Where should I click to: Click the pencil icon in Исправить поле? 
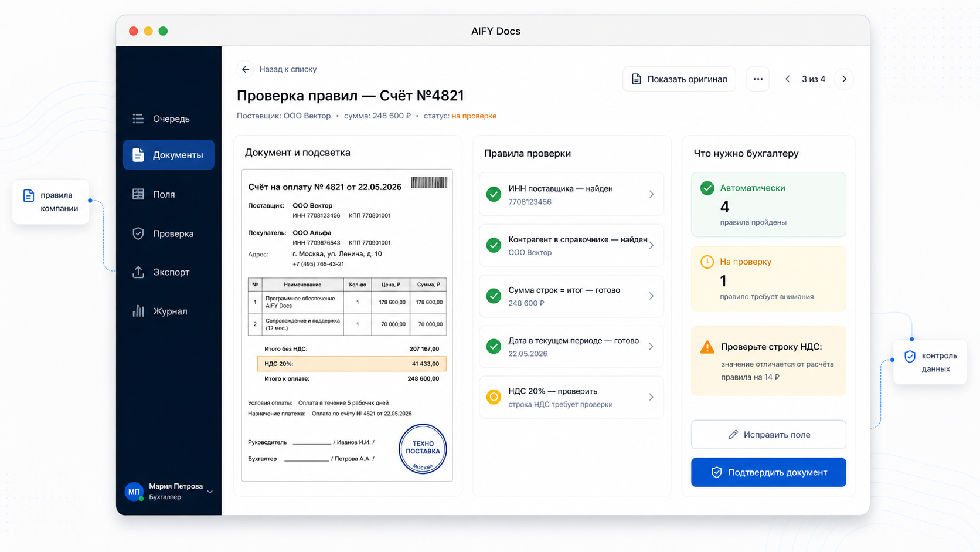(x=733, y=435)
